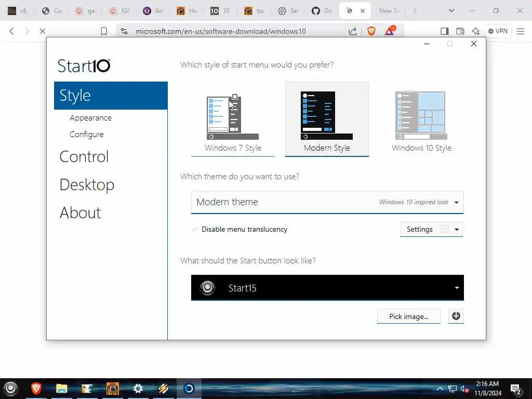Close the Start10 window

click(x=474, y=44)
